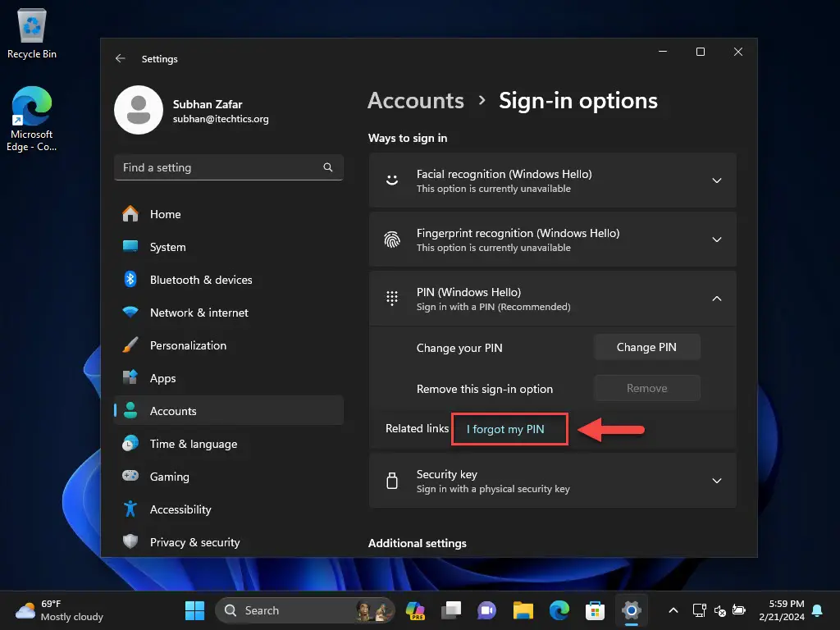Open Personalization category
Screen dimensions: 840x630
coord(229,345)
